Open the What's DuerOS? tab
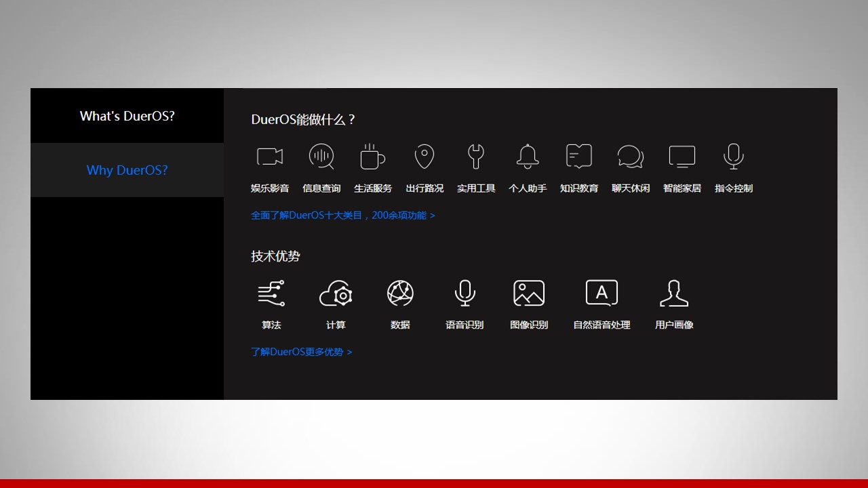 (x=127, y=116)
